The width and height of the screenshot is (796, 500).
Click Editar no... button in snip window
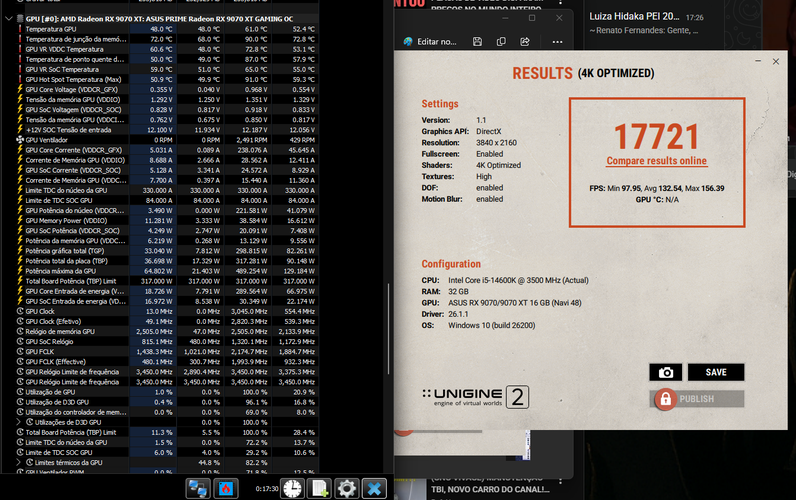pyautogui.click(x=430, y=42)
